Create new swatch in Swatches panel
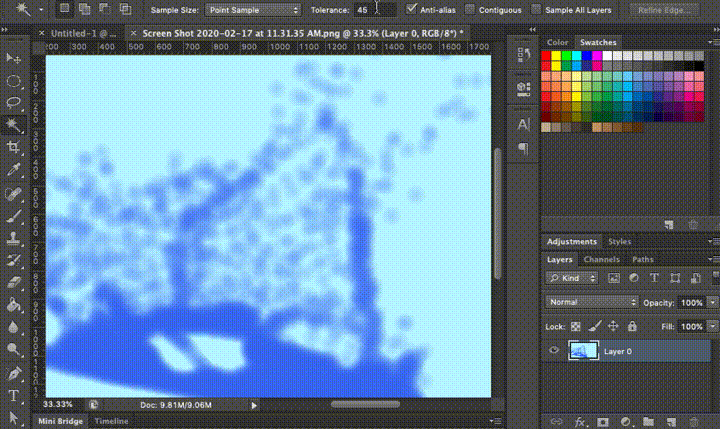This screenshot has width=720, height=429. 669,225
